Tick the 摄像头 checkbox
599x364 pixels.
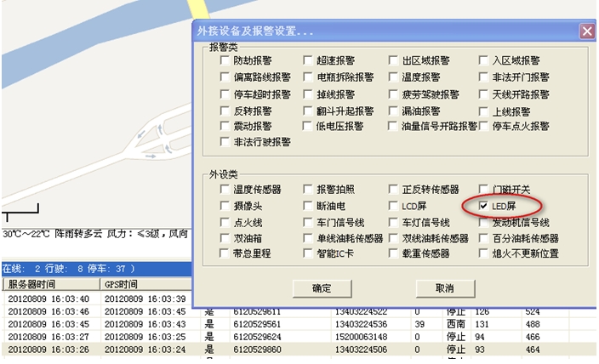(x=225, y=206)
